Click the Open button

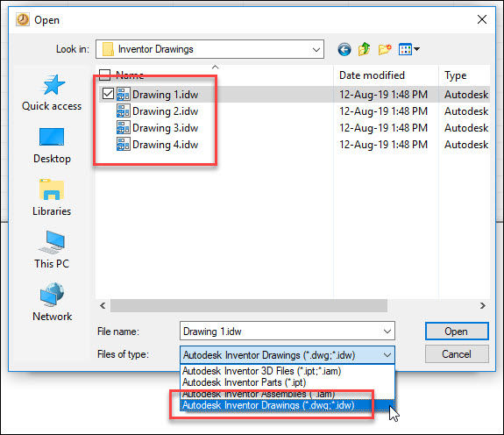pos(457,332)
